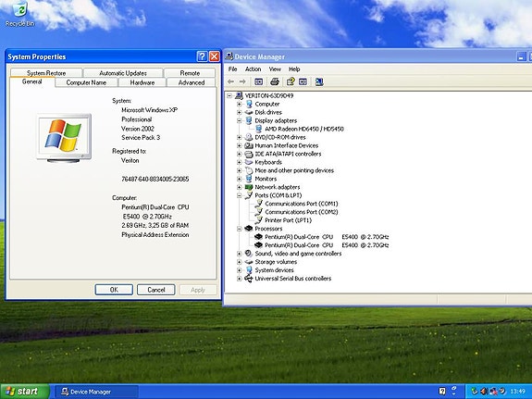Click the Start button

24,392
